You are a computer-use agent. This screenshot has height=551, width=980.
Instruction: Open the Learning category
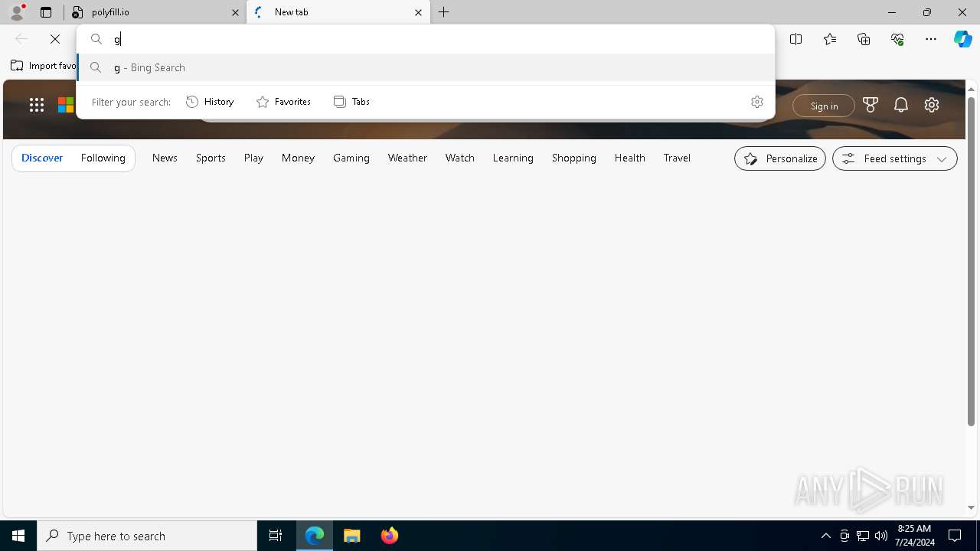click(x=513, y=158)
